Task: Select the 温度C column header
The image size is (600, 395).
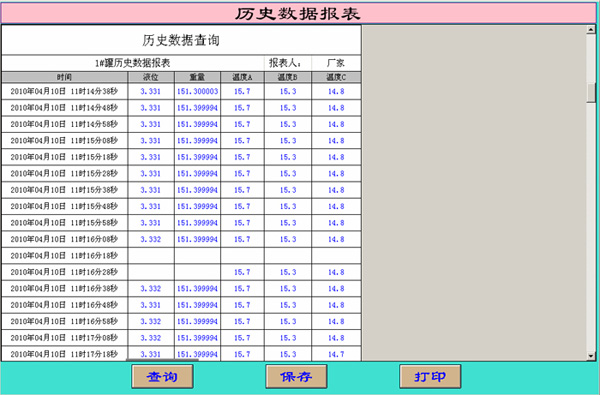Action: [336, 77]
